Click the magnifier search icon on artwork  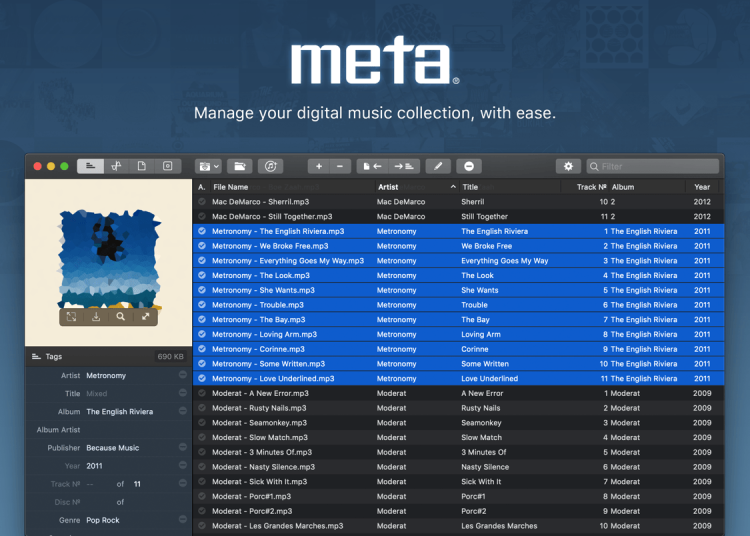[x=121, y=317]
